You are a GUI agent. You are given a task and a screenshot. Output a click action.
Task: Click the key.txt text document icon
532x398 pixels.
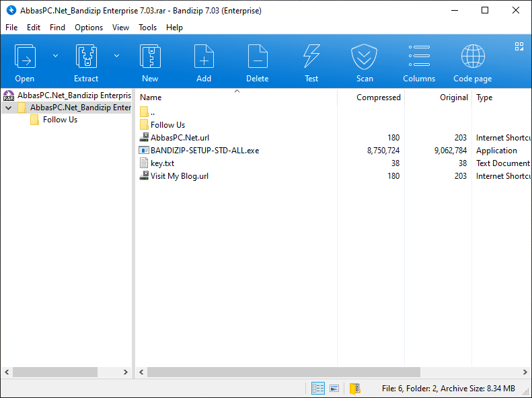click(144, 163)
